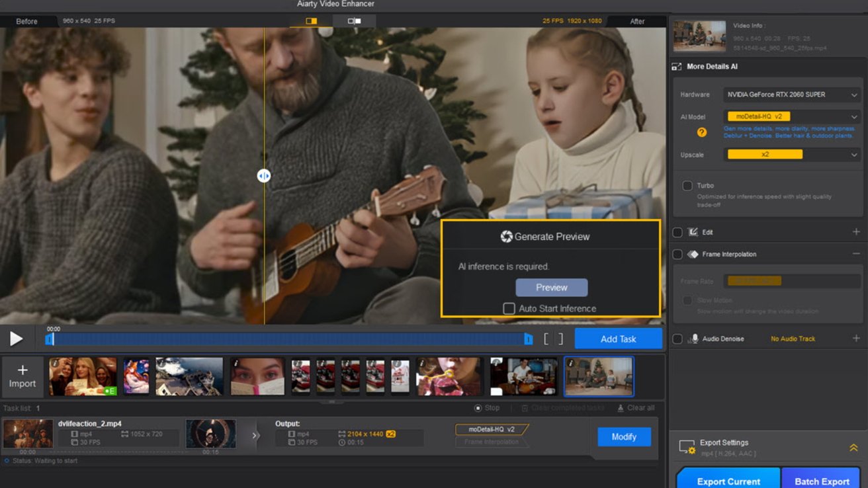
Task: Click the Export Settings gear icon
Action: [x=687, y=448]
